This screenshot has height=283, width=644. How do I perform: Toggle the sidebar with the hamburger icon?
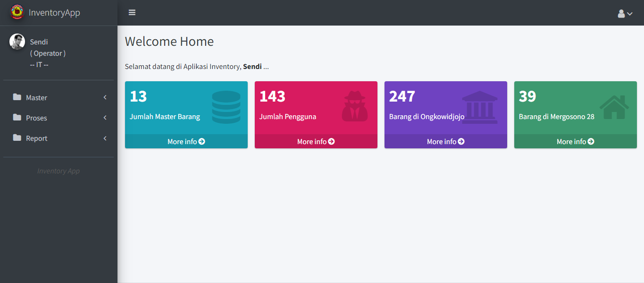tap(132, 13)
